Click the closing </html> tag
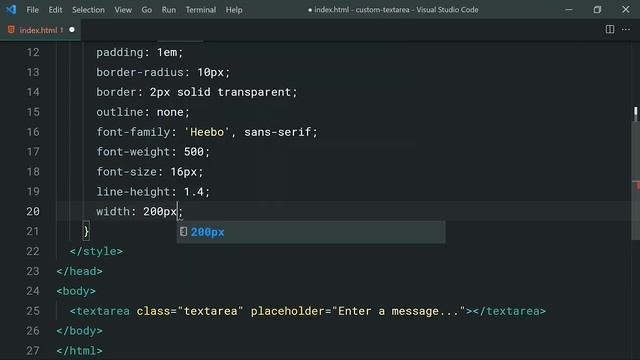This screenshot has height=360, width=640. point(79,351)
